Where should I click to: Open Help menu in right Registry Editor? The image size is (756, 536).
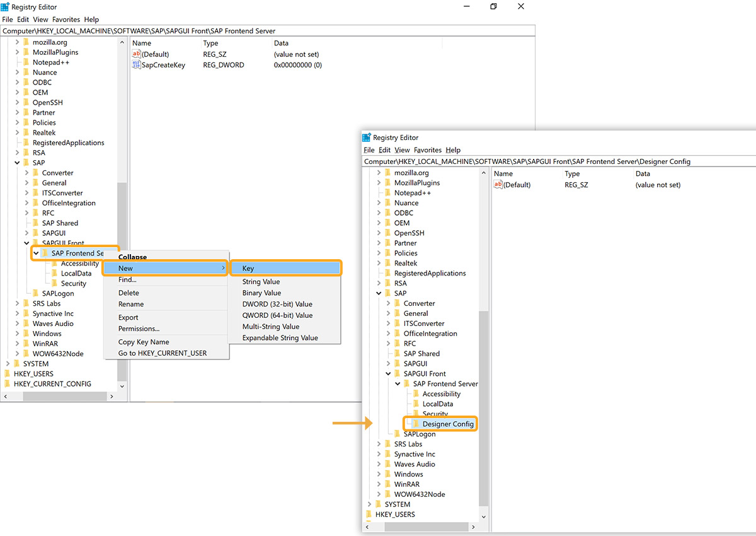pos(453,150)
